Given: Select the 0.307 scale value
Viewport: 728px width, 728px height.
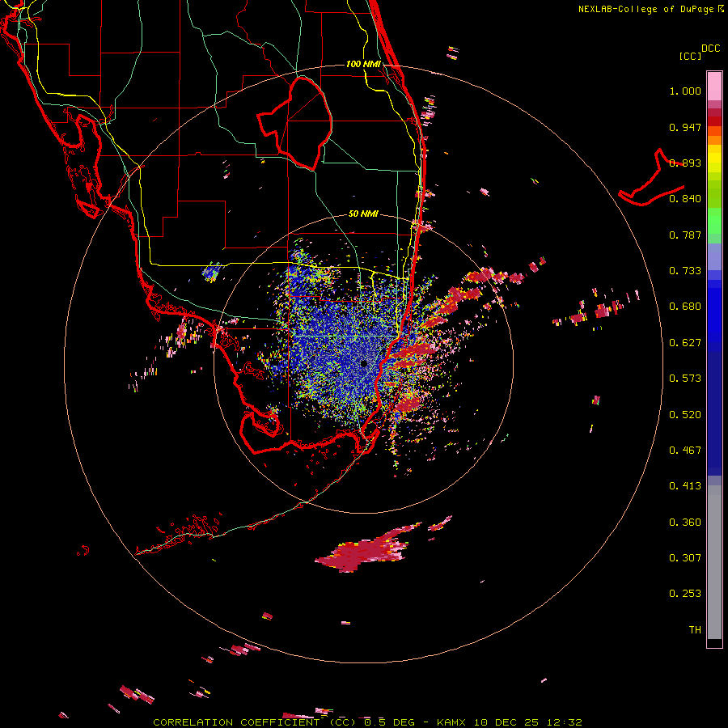Looking at the screenshot, I should 685,558.
